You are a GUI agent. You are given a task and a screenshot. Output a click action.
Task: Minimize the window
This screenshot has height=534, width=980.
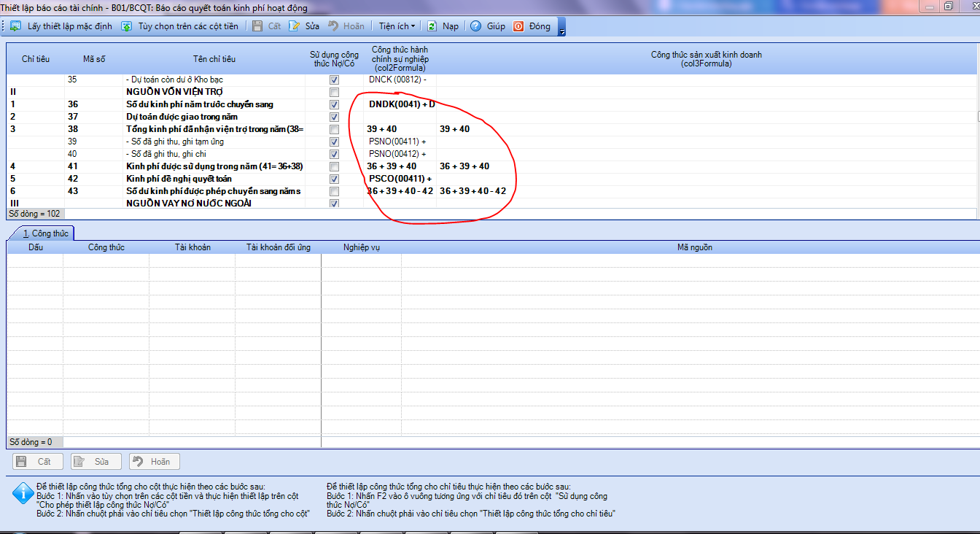click(x=931, y=6)
